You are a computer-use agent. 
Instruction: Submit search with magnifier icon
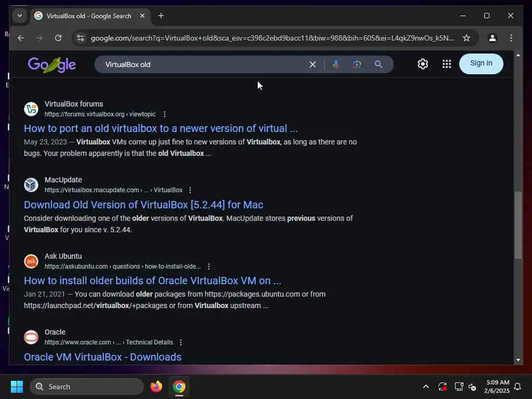[x=378, y=64]
